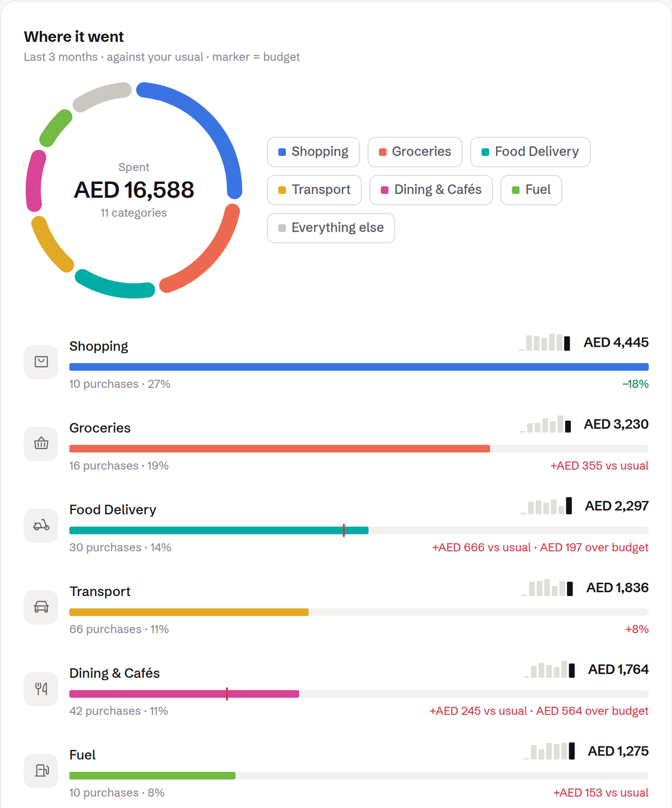Click the AED 2,297 Food Delivery amount
672x808 pixels.
(617, 505)
